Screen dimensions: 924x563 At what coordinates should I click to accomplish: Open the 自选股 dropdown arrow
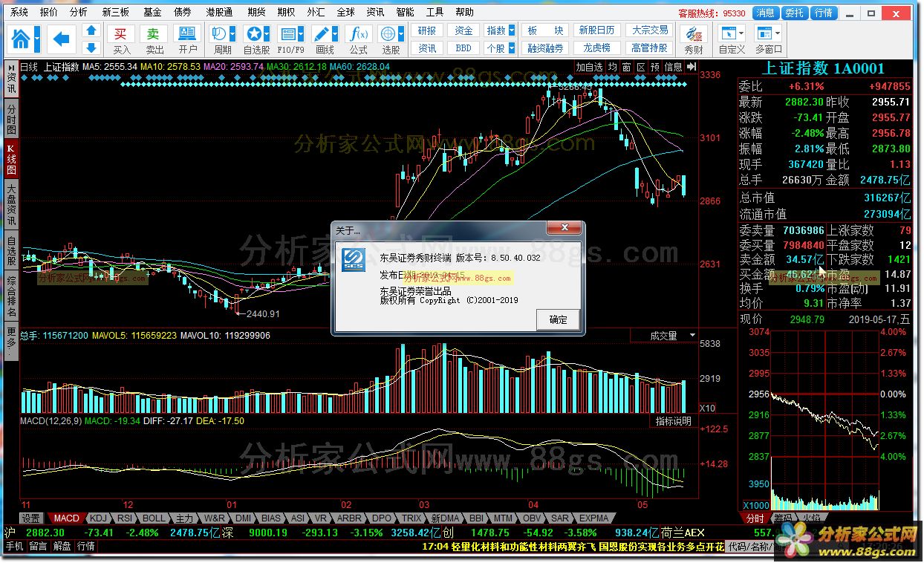click(x=267, y=34)
